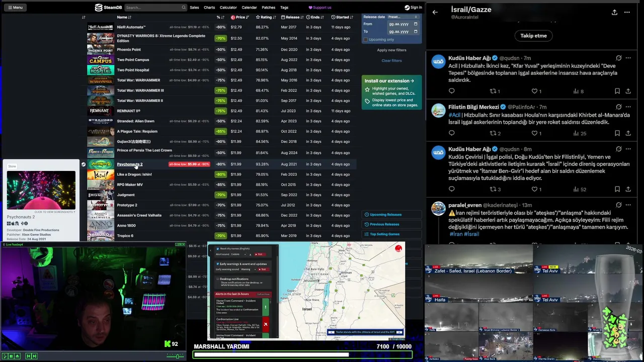The image size is (644, 362).
Task: Sort table by Ends column
Action: coord(315,17)
